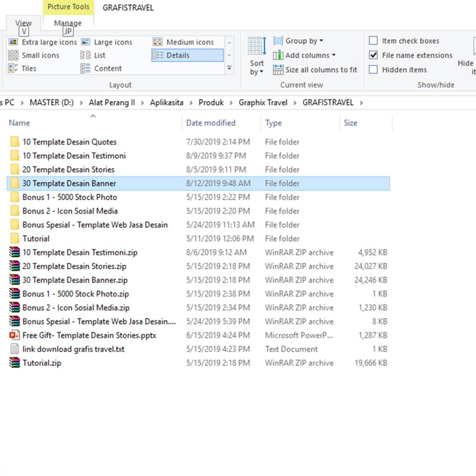Show Hidden items checkbox

coord(373,70)
